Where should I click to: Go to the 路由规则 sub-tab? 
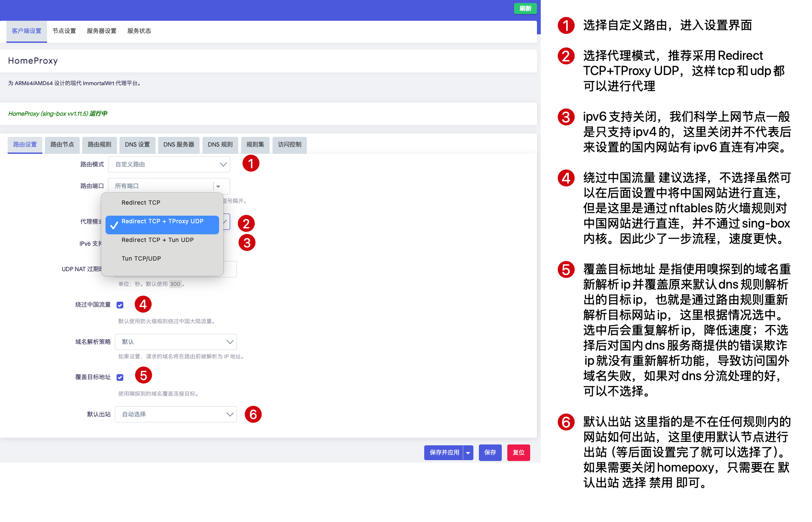pyautogui.click(x=100, y=144)
